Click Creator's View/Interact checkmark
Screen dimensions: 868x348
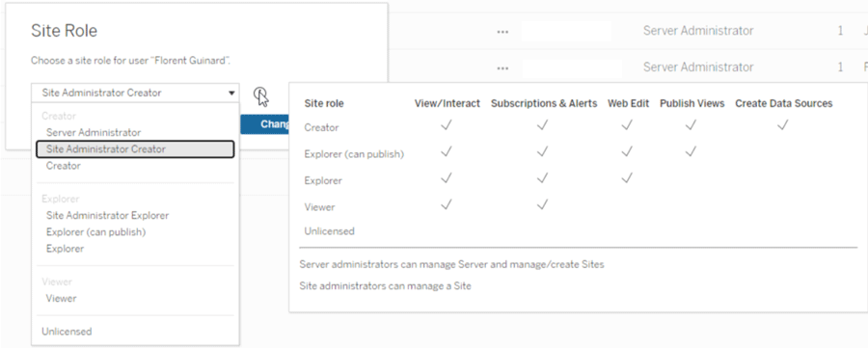(447, 125)
